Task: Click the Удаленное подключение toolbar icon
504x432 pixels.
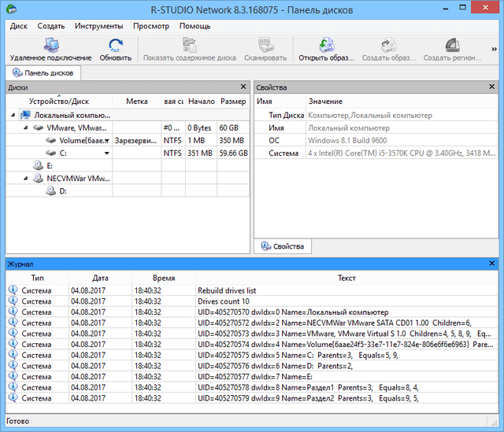Action: [50, 45]
